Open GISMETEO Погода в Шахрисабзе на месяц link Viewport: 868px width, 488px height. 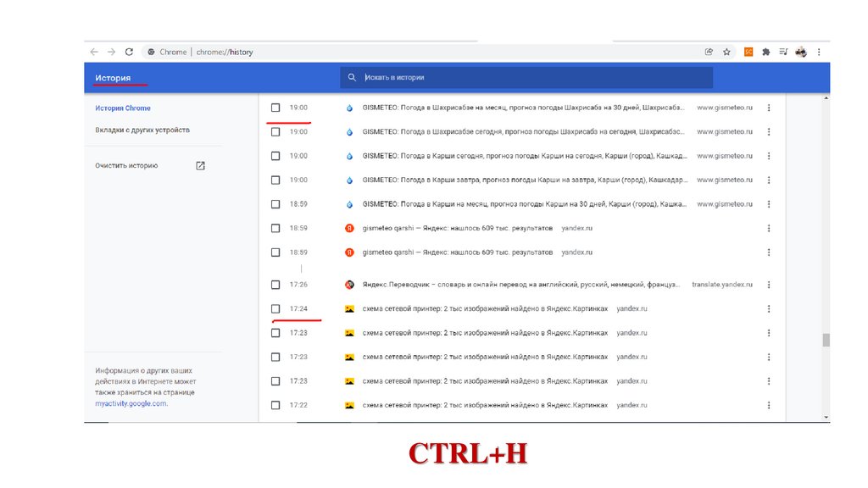point(523,108)
